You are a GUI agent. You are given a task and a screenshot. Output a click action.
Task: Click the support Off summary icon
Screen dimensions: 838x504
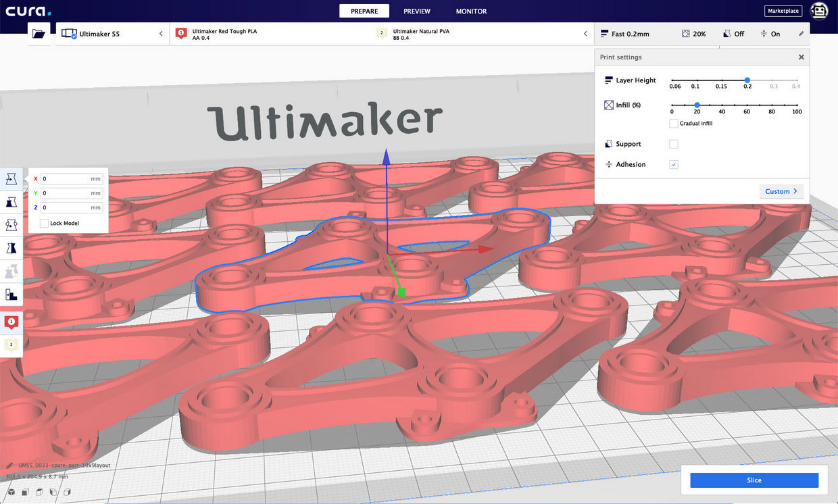point(726,34)
